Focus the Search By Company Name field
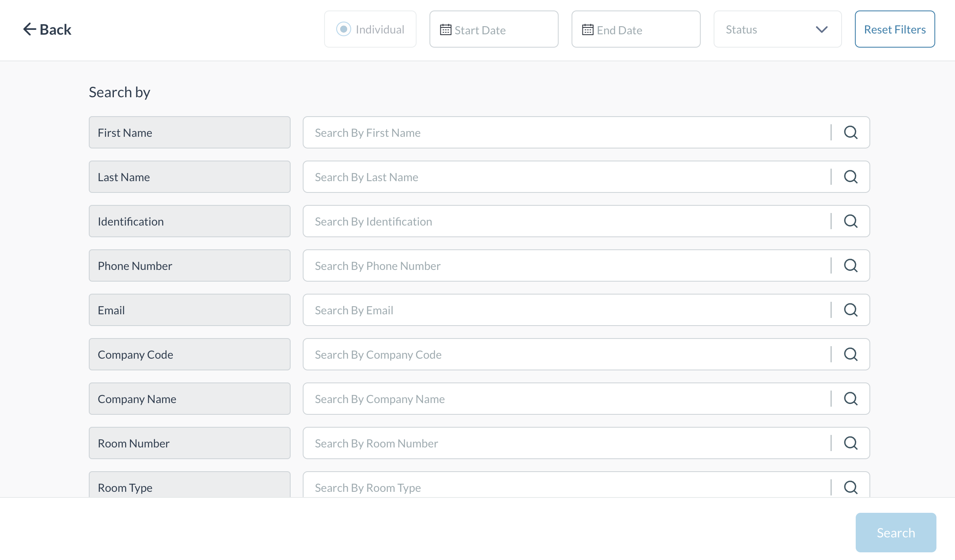The image size is (955, 560). tap(565, 399)
